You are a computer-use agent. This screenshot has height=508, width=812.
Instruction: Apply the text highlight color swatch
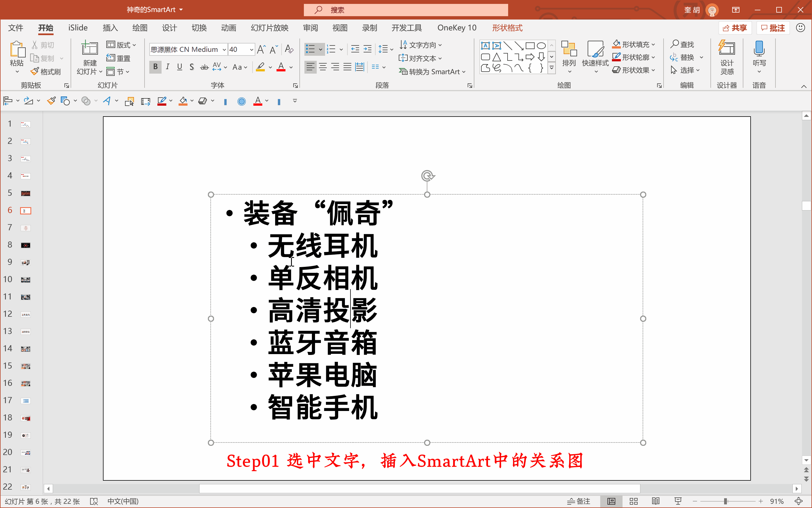pos(260,67)
